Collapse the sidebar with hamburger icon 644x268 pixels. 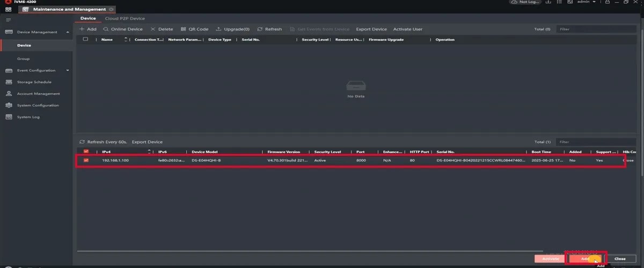click(8, 20)
